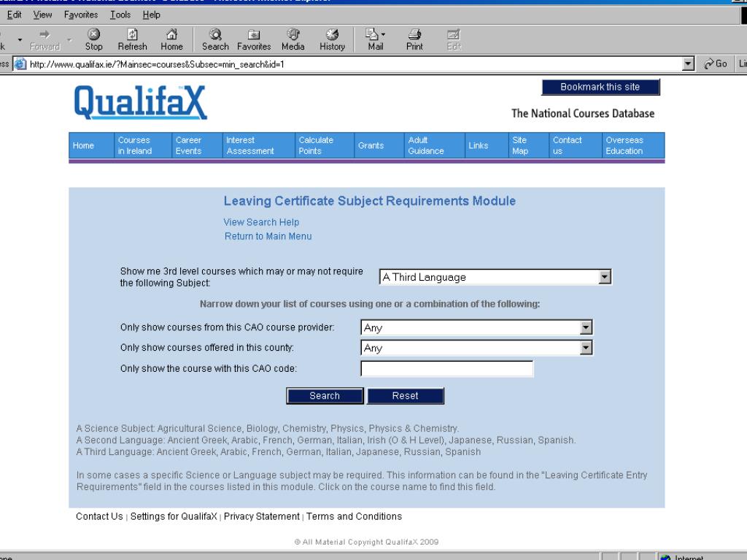
Task: Print the page using Print icon
Action: click(x=414, y=39)
